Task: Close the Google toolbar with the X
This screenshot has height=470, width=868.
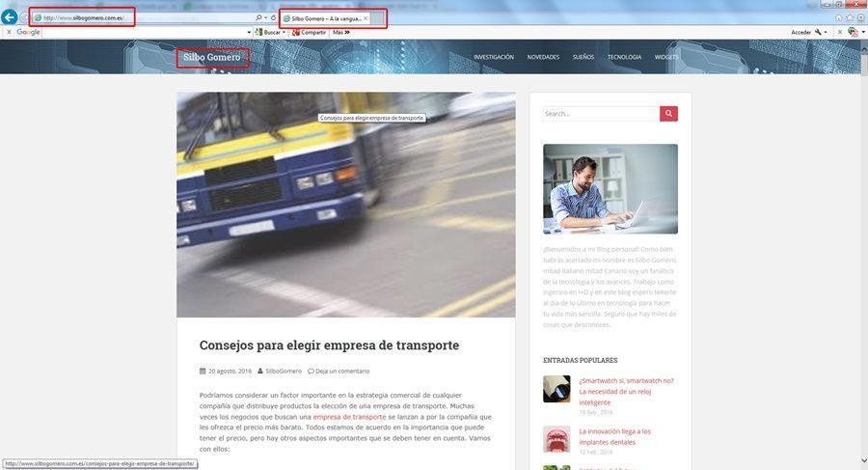Action: 9,32
